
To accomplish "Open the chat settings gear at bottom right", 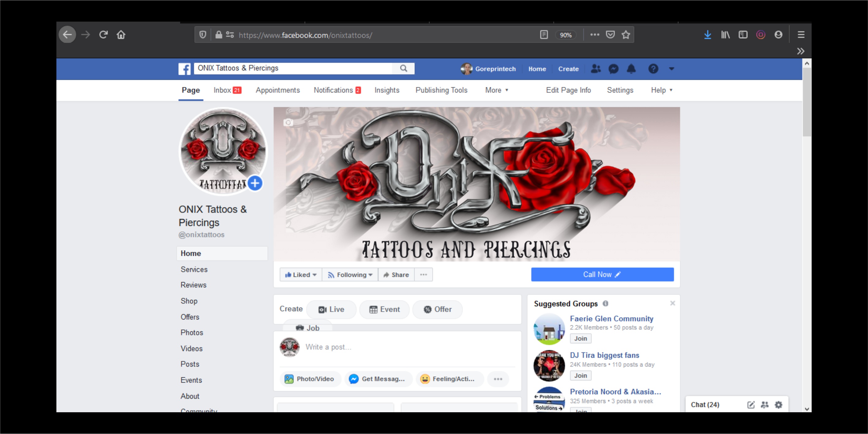I will click(779, 404).
